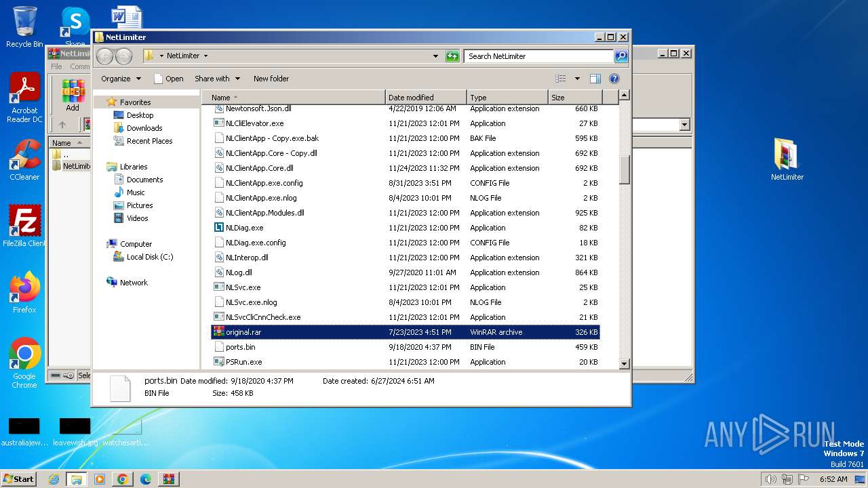Click the Start button
Viewport: 868px width, 488px height.
tap(18, 479)
